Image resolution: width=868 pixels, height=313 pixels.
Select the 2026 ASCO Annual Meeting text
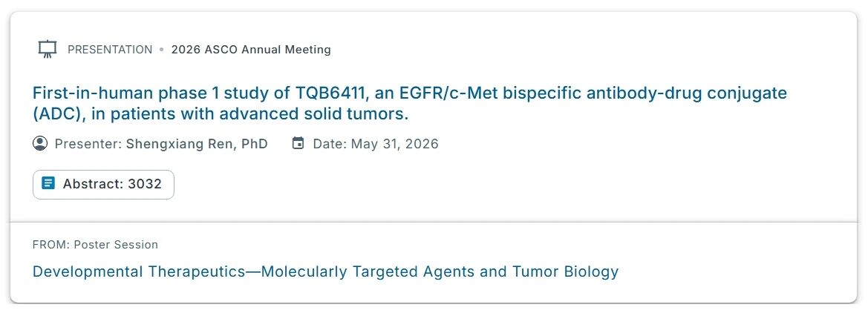250,50
